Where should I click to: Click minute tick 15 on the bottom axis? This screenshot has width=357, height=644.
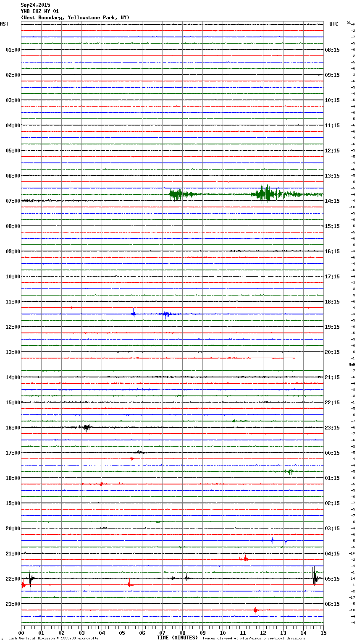pos(323,633)
